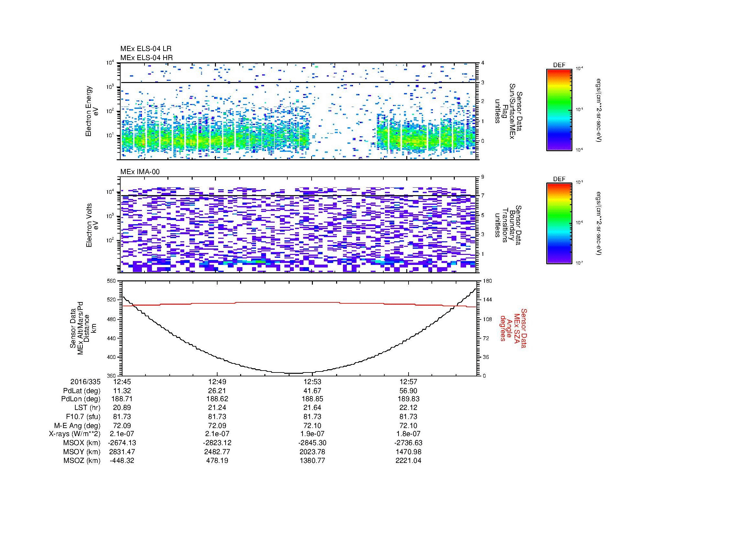The height and width of the screenshot is (534, 756).
Task: Click the MSOZ value 478.19
Action: click(x=217, y=461)
